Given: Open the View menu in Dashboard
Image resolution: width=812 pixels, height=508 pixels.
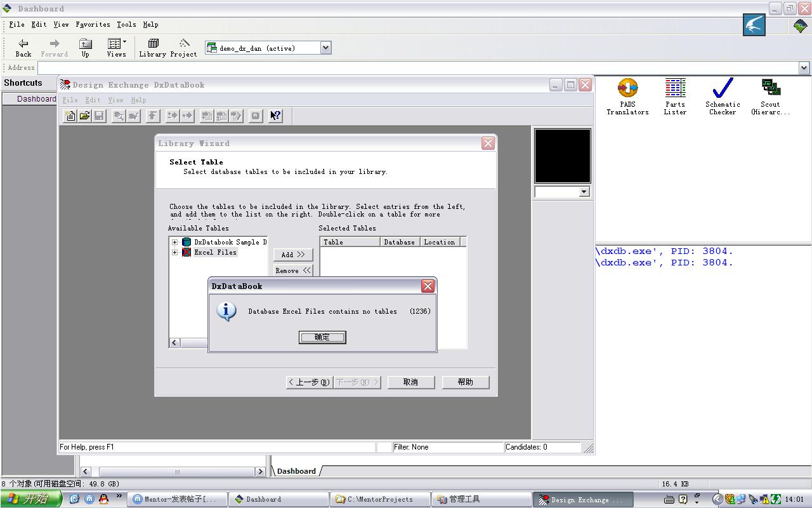Looking at the screenshot, I should (x=61, y=24).
